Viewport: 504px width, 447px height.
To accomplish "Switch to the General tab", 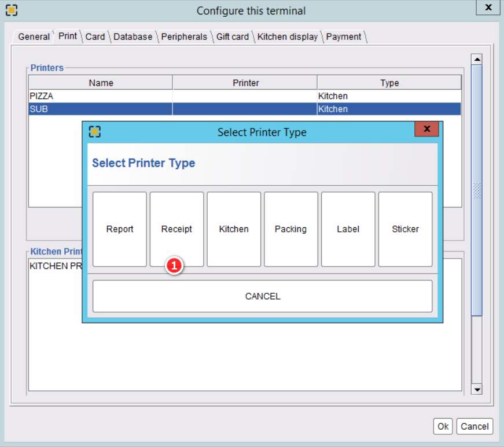I will click(x=34, y=36).
